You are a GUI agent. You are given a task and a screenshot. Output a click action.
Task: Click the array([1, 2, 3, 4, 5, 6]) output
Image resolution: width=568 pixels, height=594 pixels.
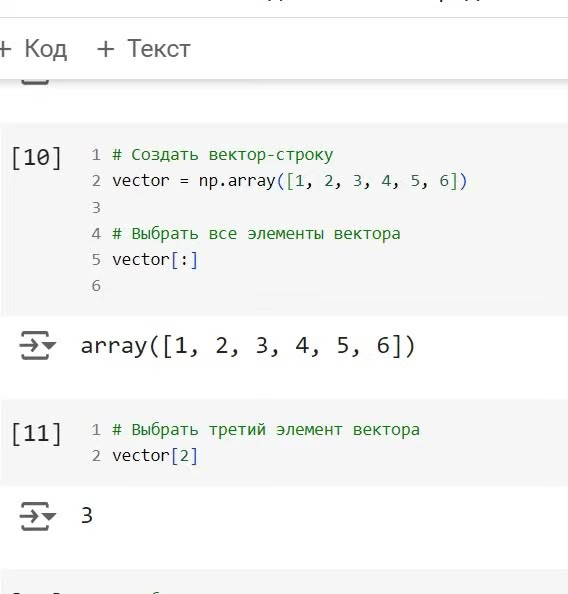(x=248, y=346)
